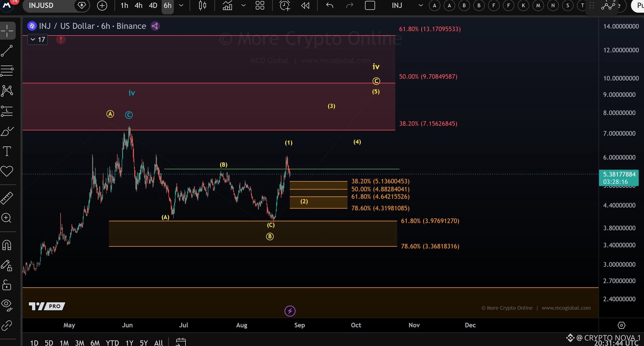Set the date range to 6M
The image size is (644, 346).
[95, 343]
